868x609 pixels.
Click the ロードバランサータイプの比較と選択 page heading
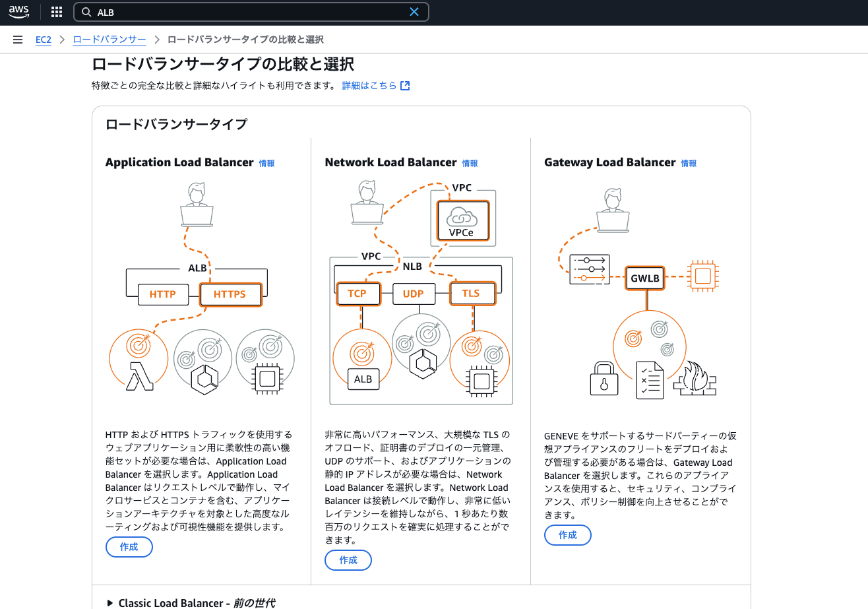pyautogui.click(x=223, y=64)
